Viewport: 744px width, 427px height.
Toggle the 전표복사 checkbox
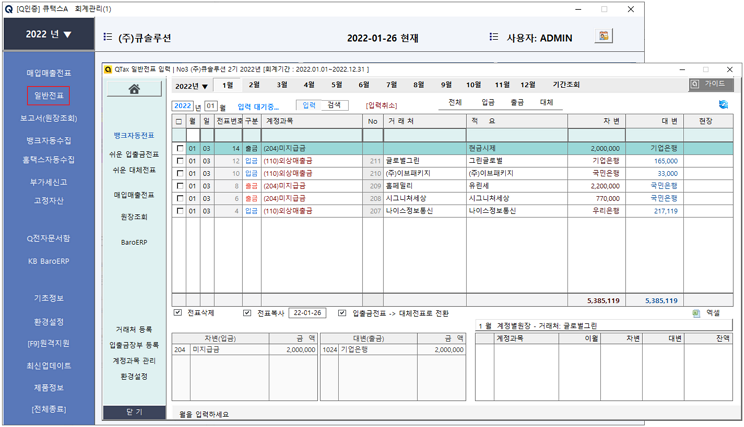(247, 313)
